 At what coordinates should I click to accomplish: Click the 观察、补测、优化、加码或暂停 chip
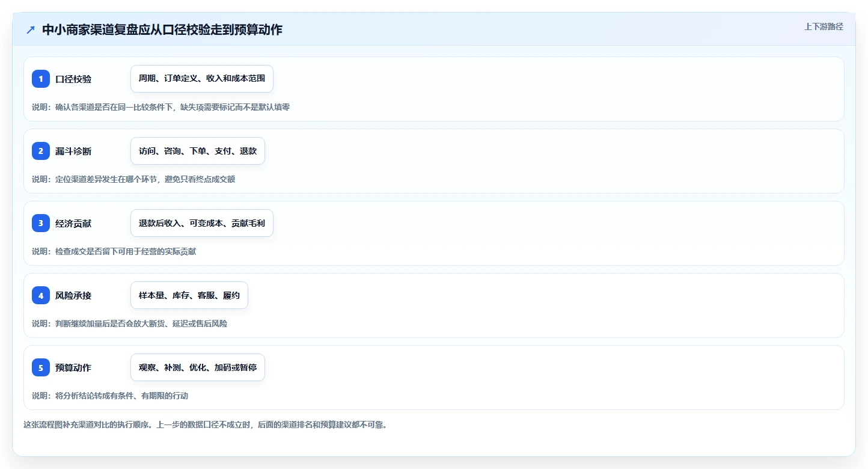pyautogui.click(x=198, y=367)
